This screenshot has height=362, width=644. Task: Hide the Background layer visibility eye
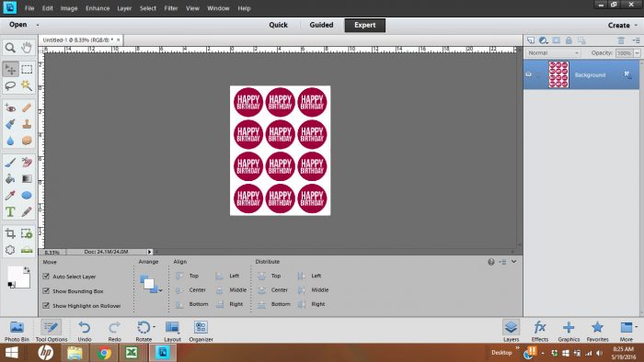pos(529,74)
